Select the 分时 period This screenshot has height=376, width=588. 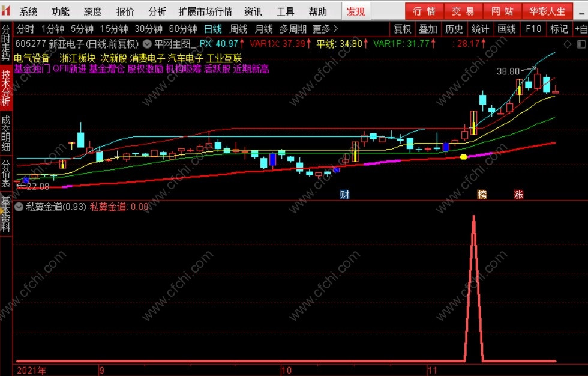tap(25, 29)
